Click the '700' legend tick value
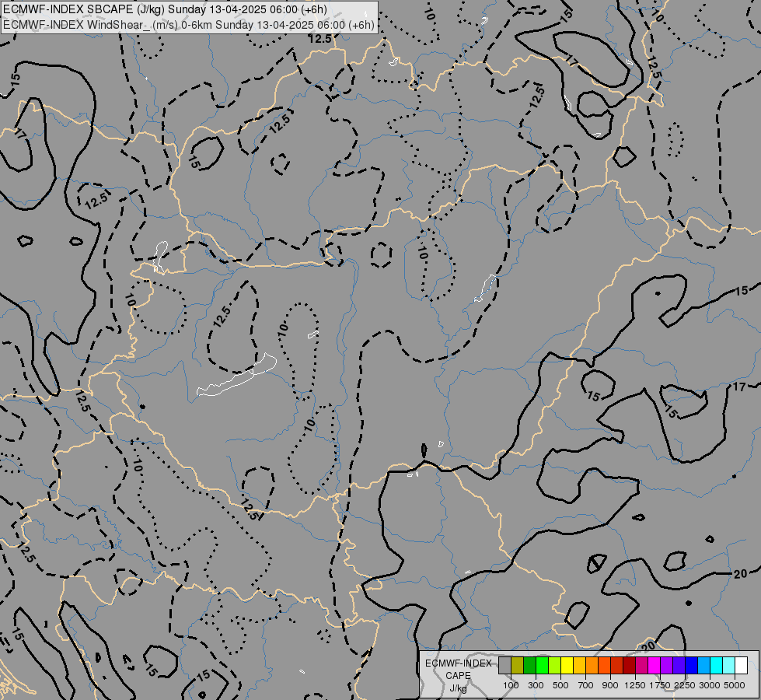Image resolution: width=761 pixels, height=700 pixels. [x=586, y=685]
